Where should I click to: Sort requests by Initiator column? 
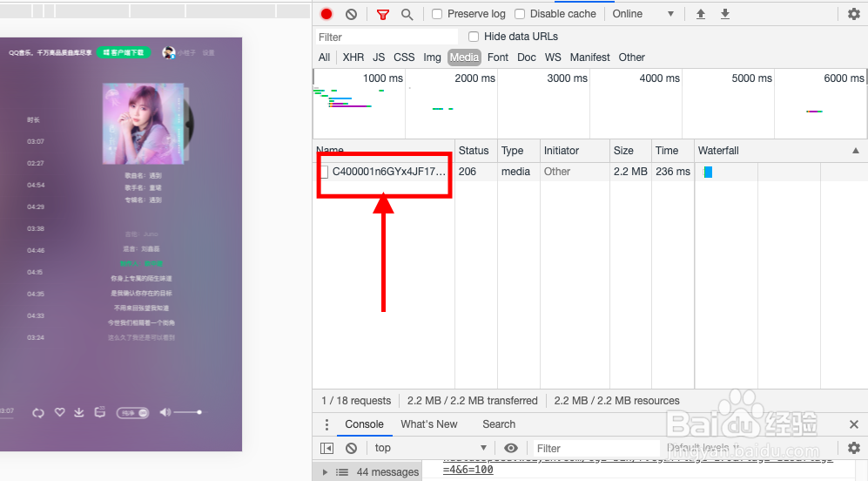pos(575,151)
